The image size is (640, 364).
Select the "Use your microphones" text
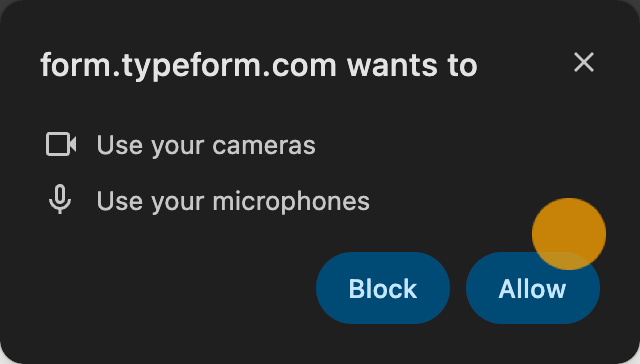(233, 201)
